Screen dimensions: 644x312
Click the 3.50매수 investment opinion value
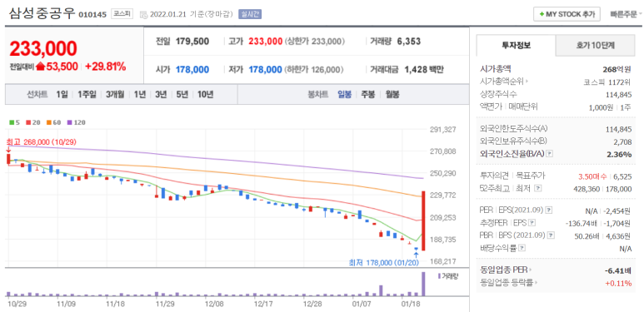[592, 176]
